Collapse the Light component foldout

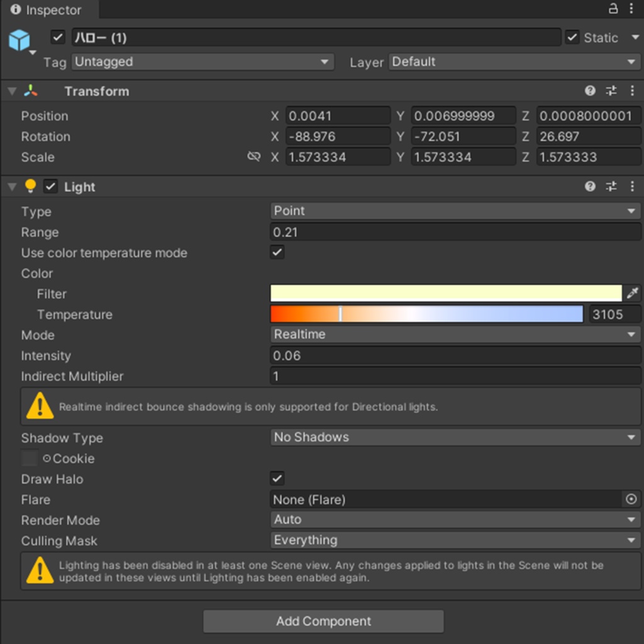coord(13,187)
